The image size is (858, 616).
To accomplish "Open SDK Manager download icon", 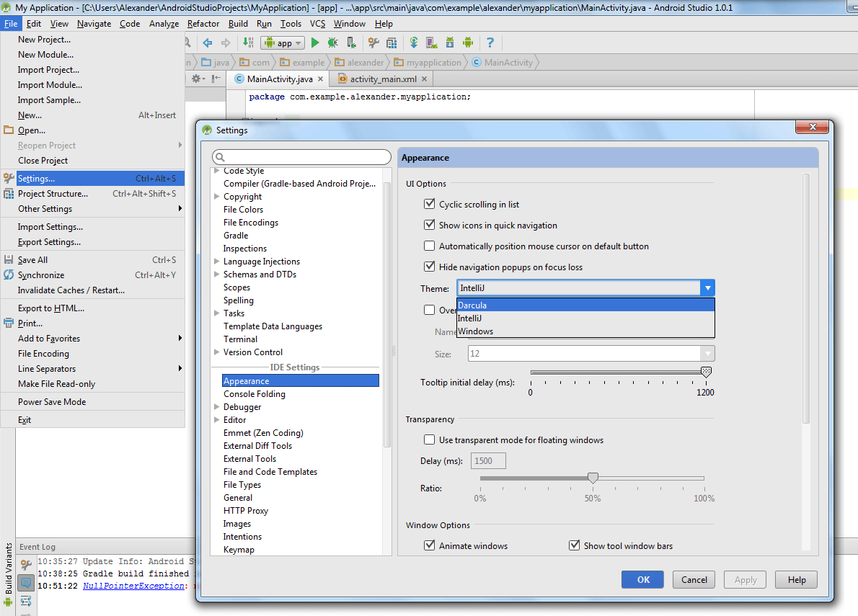I will pos(450,43).
